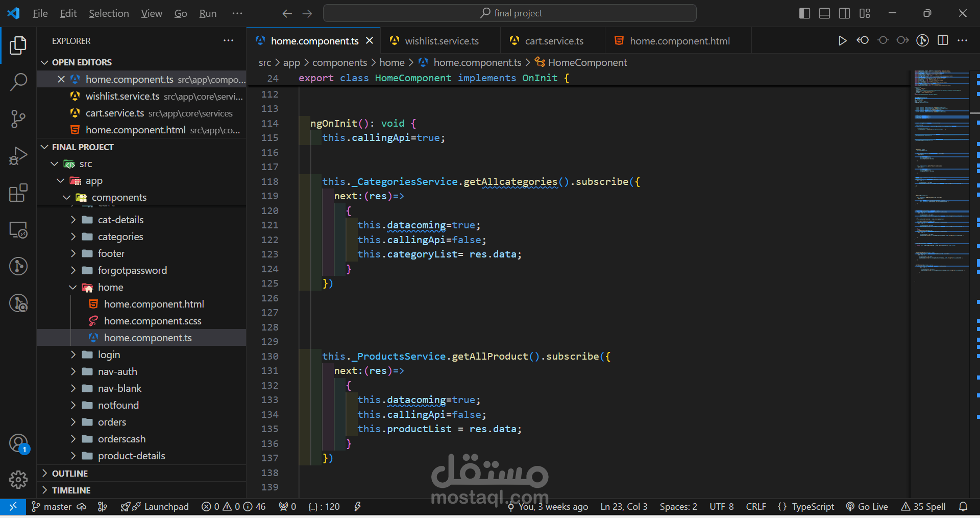Click the 35 Spell status item
Viewport: 980px width, 518px height.
pos(923,507)
